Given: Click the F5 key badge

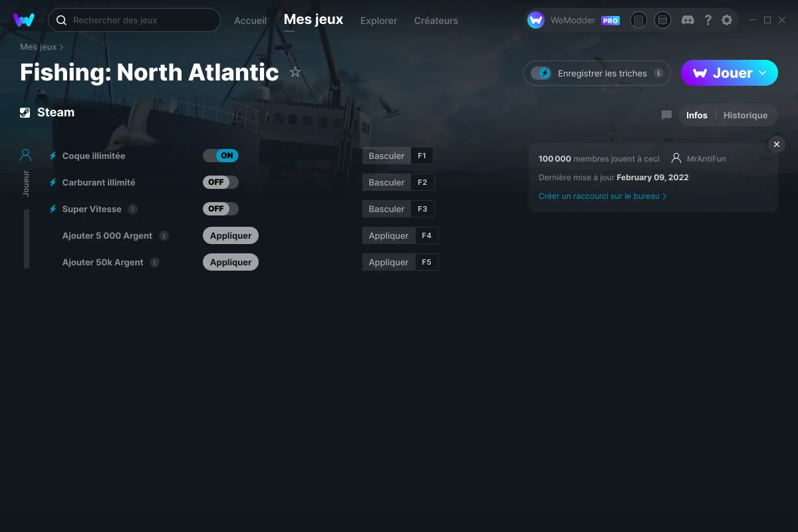Looking at the screenshot, I should click(426, 262).
